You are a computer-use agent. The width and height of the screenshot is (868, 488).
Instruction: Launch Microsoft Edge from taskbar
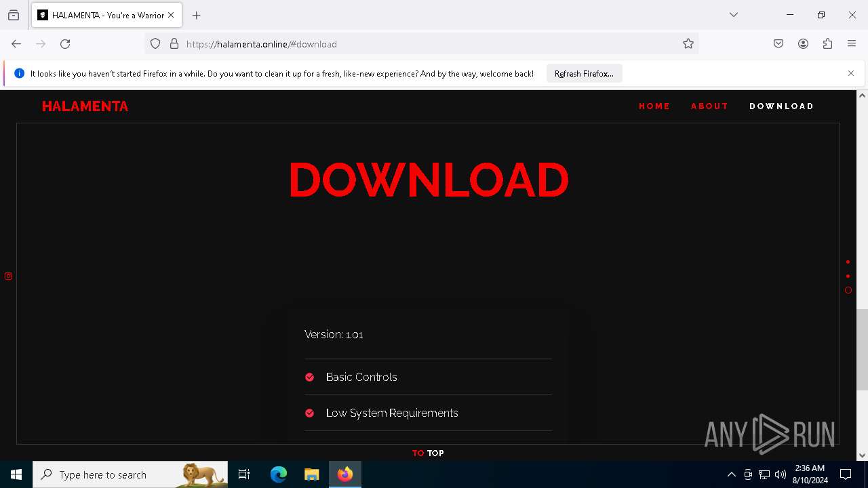[x=279, y=474]
